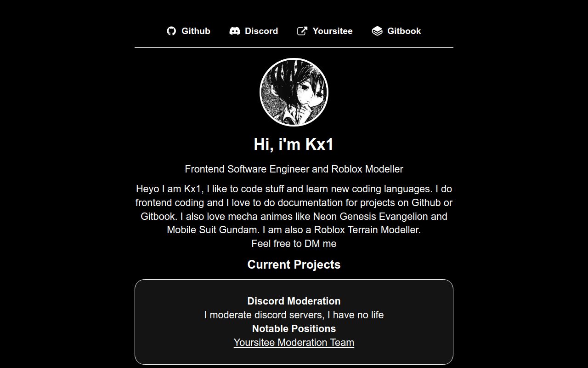Click the "Current Projects" section heading
The width and height of the screenshot is (588, 368).
[x=294, y=264]
